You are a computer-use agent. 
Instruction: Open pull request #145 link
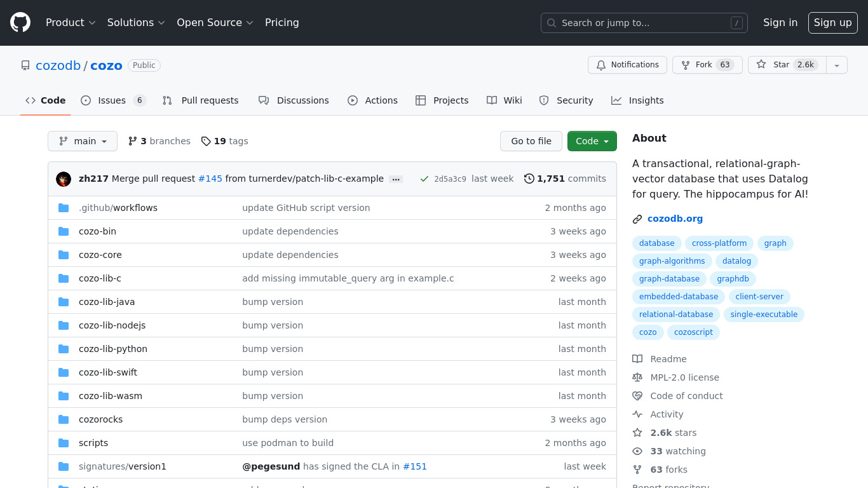tap(210, 179)
